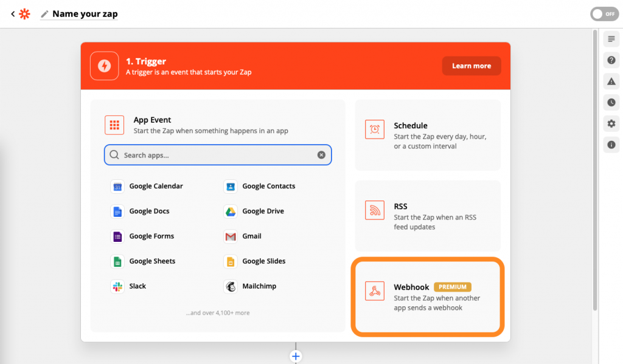
Task: Click the 'App Event' heading
Action: pos(152,120)
